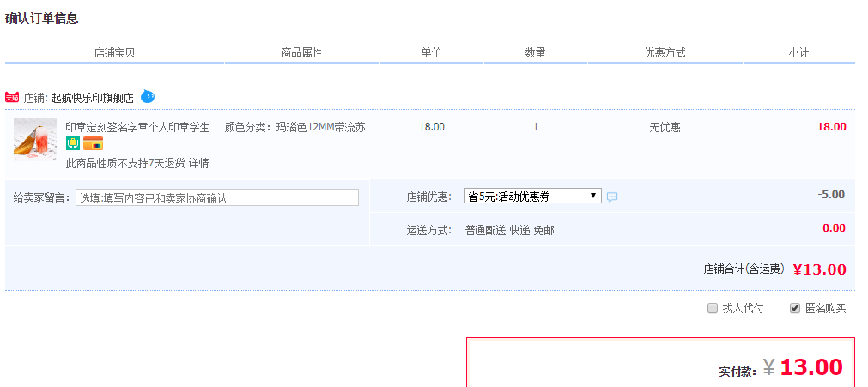This screenshot has height=387, width=868.
Task: Click the 店铺宝贝 column header
Action: click(114, 53)
